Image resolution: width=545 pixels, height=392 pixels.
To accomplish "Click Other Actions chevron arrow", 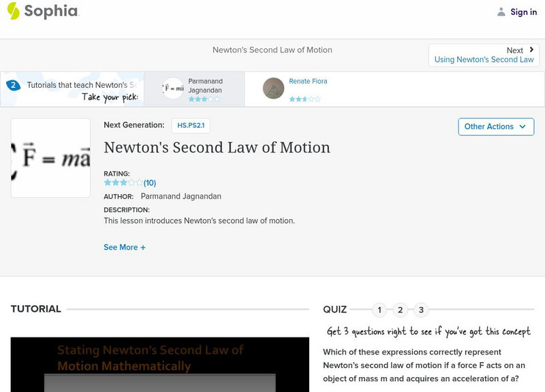I will click(522, 127).
